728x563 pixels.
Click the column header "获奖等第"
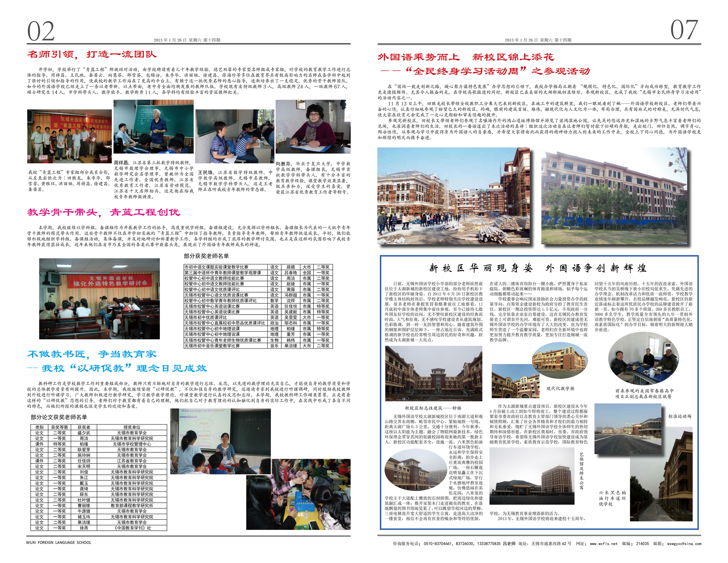(59, 427)
